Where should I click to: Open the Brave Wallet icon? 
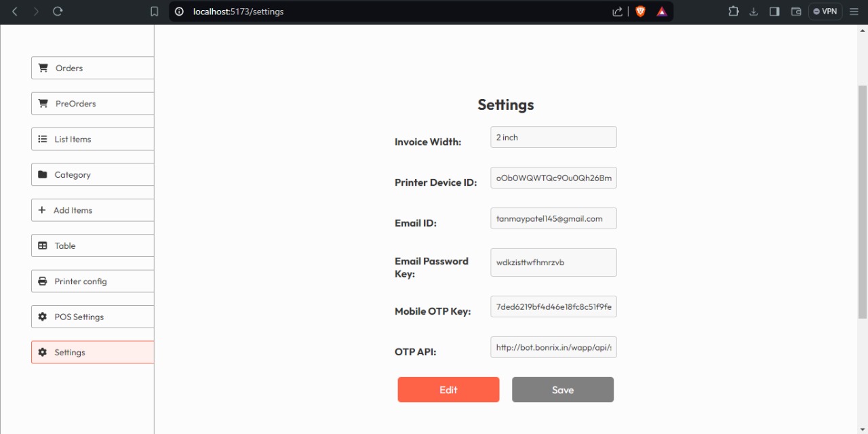[x=796, y=12]
